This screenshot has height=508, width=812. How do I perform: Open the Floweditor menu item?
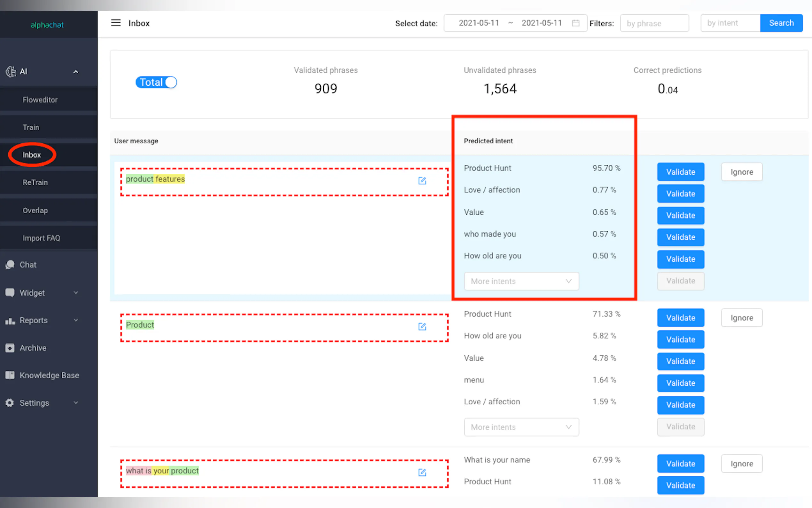tap(40, 100)
